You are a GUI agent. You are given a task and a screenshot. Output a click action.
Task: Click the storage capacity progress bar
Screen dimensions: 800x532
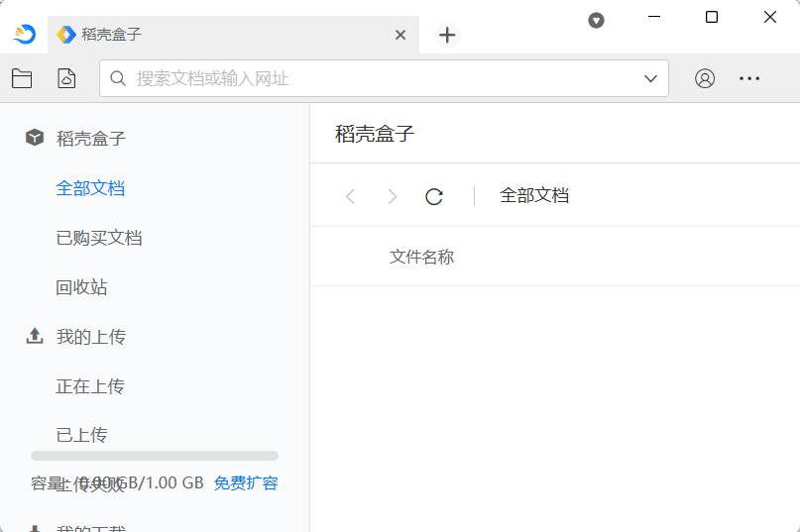tap(155, 456)
